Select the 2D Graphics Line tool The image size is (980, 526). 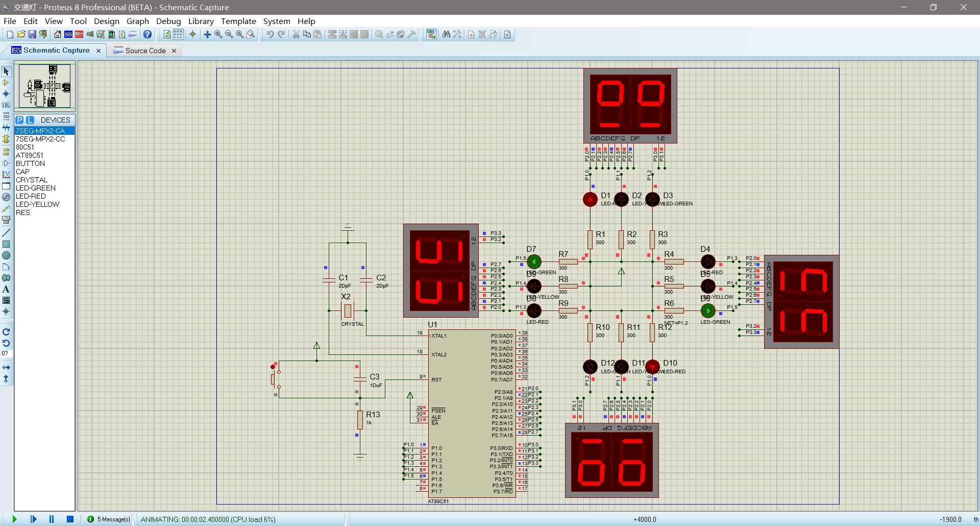6,233
